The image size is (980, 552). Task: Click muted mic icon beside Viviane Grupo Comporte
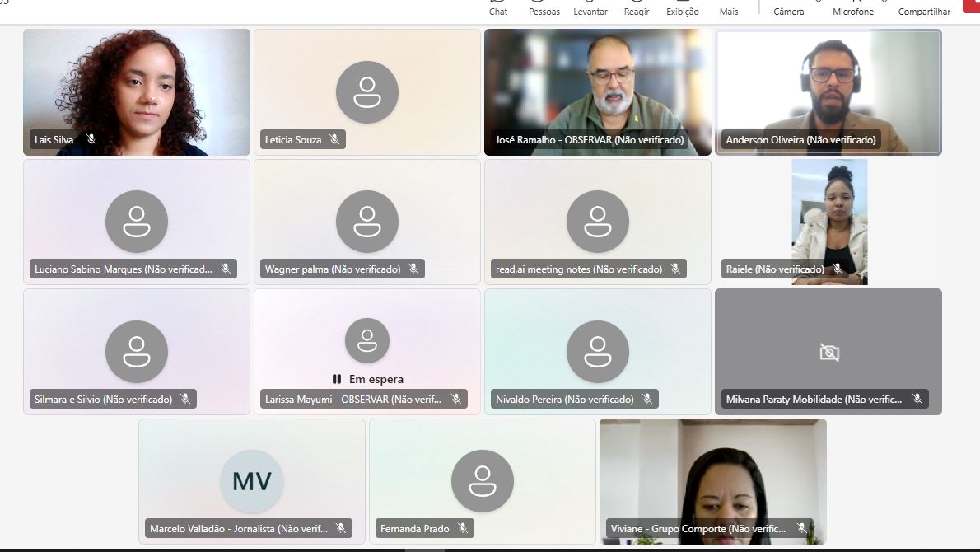[x=802, y=528]
